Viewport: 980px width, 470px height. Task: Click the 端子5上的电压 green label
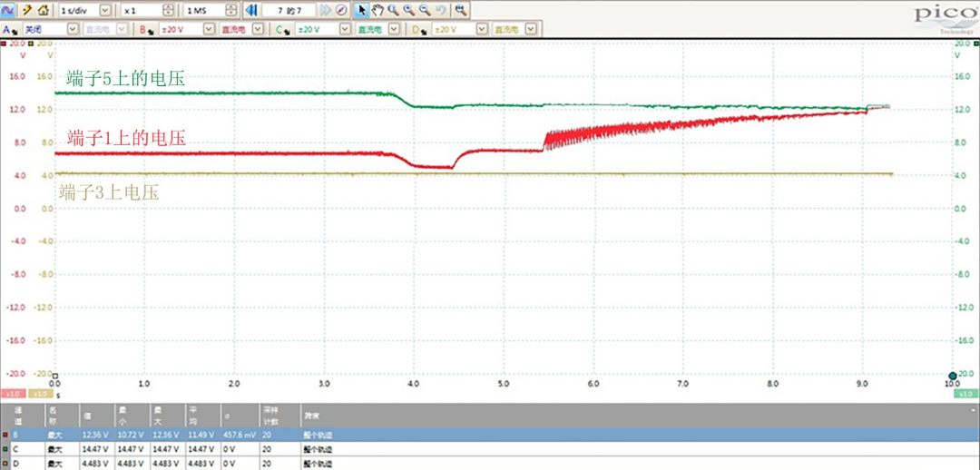click(125, 80)
